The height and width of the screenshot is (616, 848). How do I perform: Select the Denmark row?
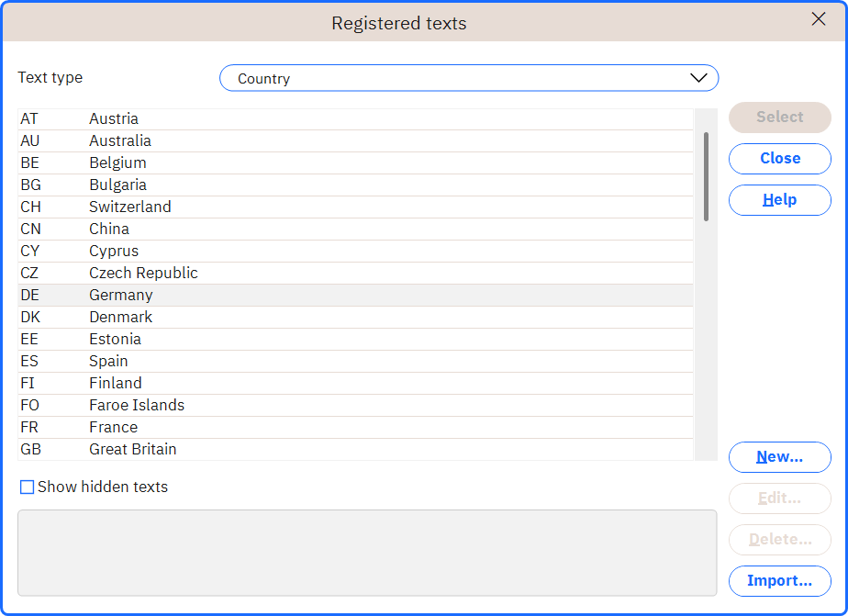(x=356, y=318)
